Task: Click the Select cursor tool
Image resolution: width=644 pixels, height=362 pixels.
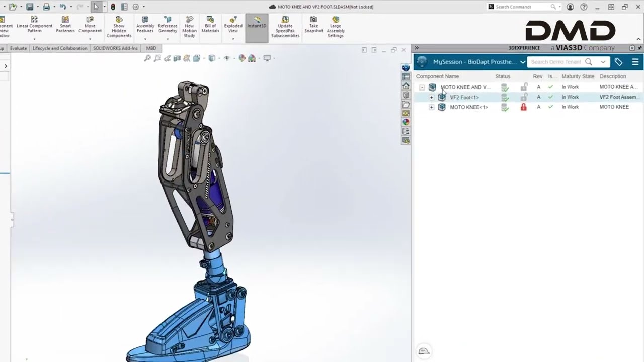Action: click(96, 7)
